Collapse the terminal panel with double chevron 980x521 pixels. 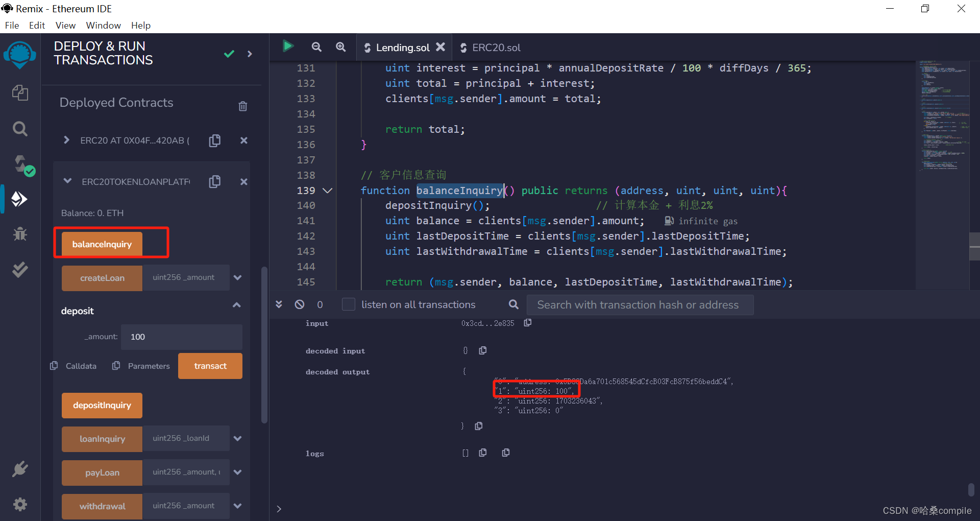279,304
